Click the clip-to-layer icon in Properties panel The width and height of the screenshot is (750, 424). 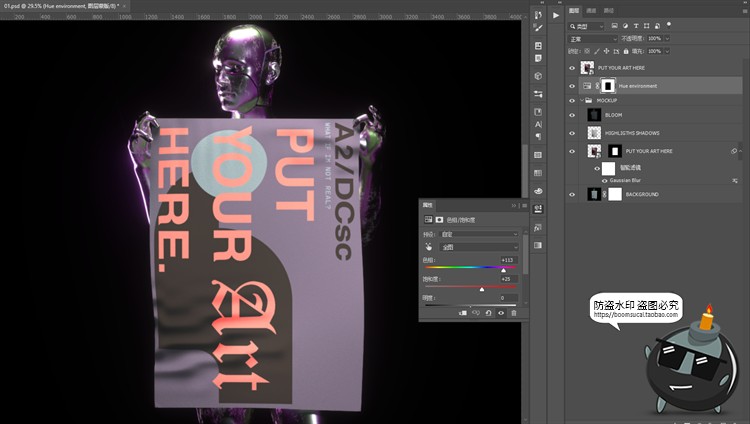pyautogui.click(x=462, y=313)
